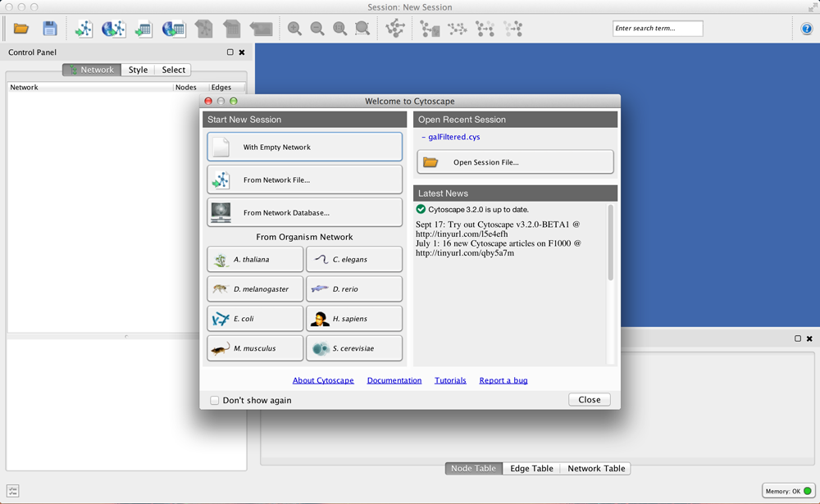Image resolution: width=820 pixels, height=504 pixels.
Task: Switch to the Style tab
Action: [138, 70]
